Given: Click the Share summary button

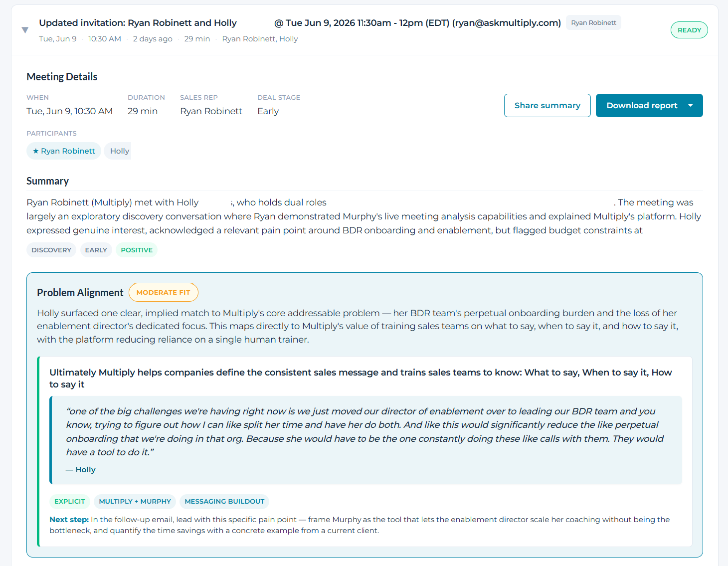Looking at the screenshot, I should click(x=547, y=106).
